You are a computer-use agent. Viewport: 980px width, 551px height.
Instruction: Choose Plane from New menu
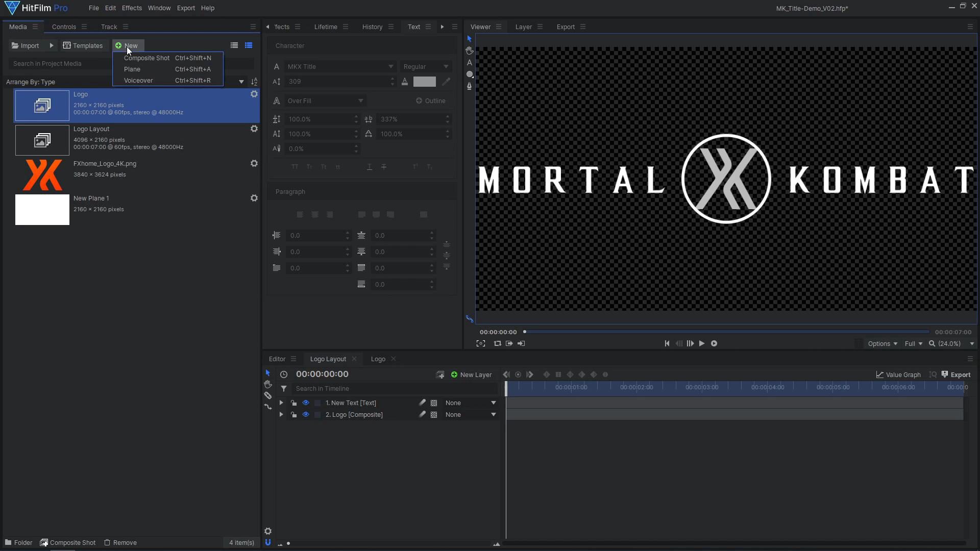[x=167, y=69]
